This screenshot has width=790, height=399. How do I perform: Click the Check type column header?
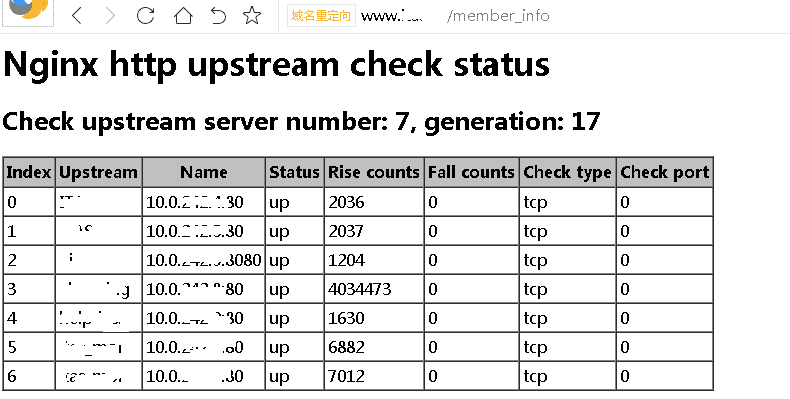point(567,172)
